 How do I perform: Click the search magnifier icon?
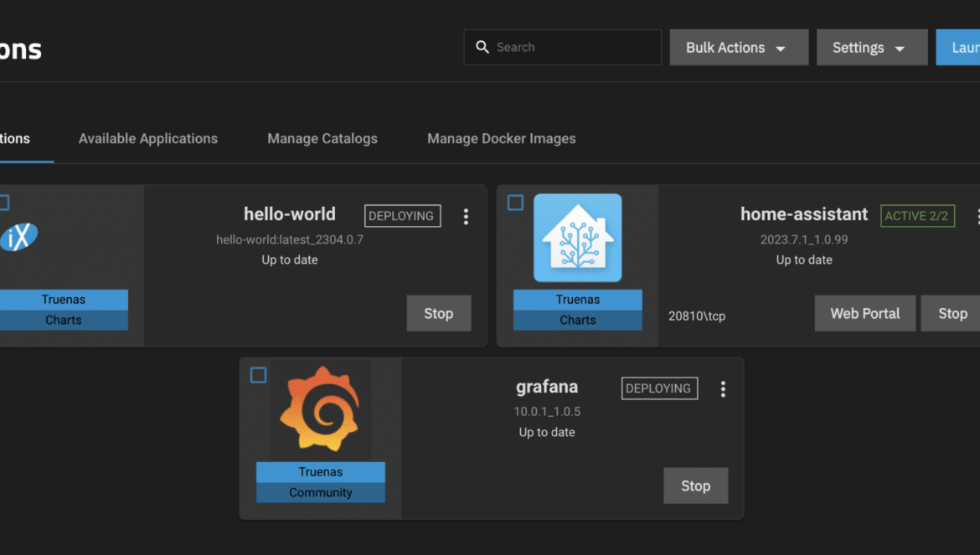tap(482, 47)
